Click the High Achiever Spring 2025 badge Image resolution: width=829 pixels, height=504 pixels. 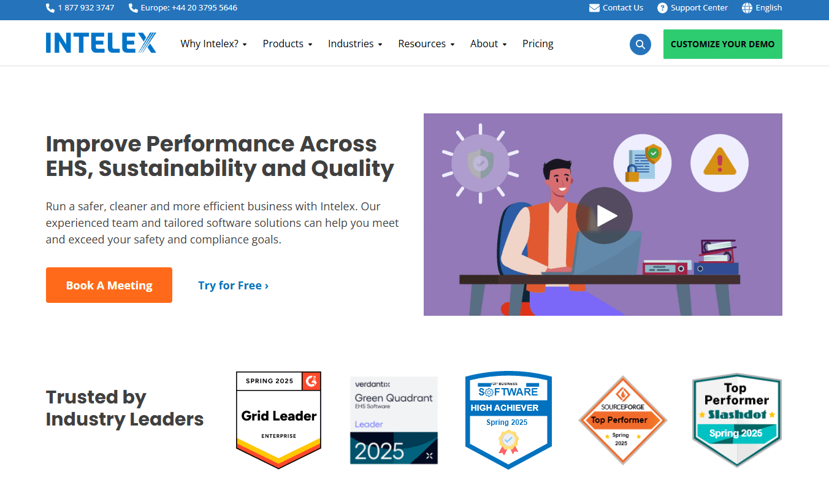click(508, 420)
